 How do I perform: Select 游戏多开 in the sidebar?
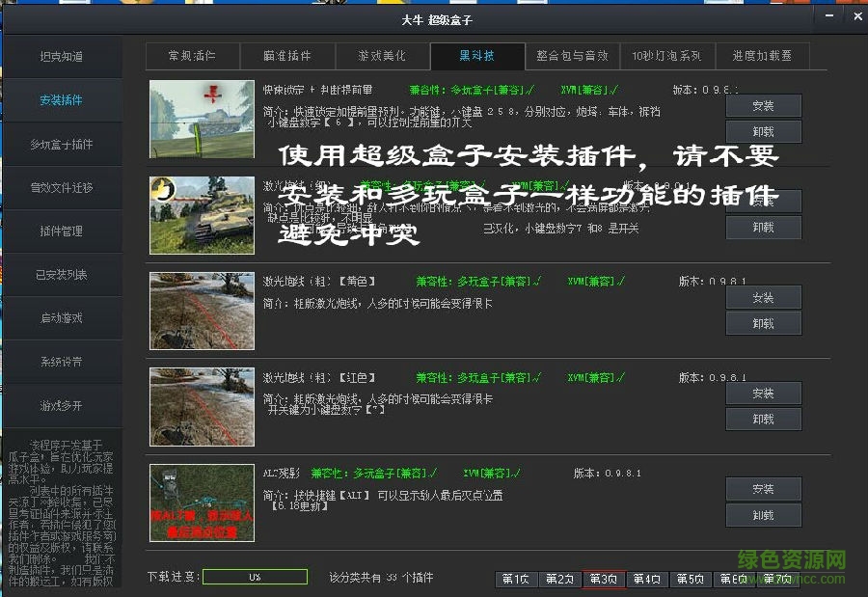pyautogui.click(x=64, y=405)
